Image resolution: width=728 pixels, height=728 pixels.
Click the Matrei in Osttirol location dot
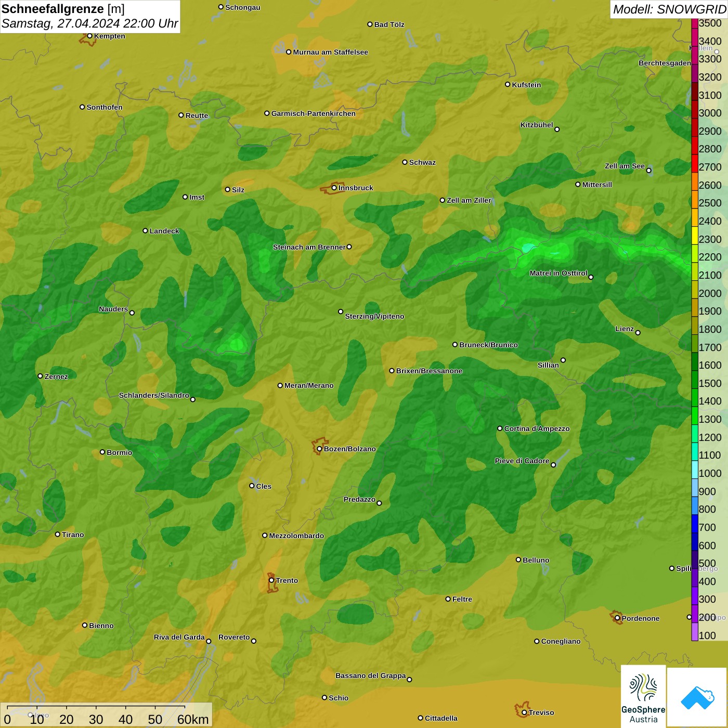(x=591, y=277)
